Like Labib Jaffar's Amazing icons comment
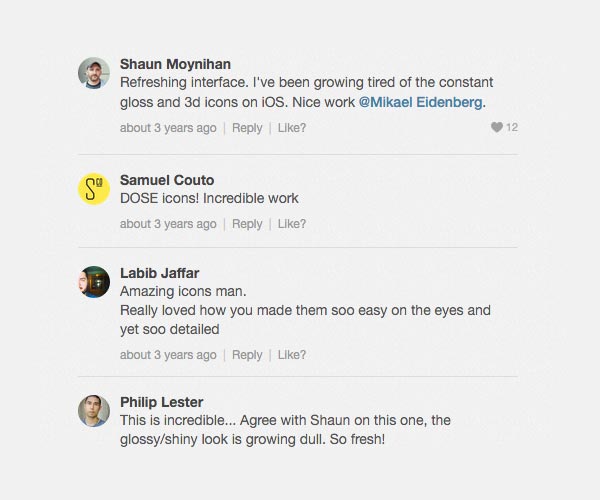 pos(292,355)
